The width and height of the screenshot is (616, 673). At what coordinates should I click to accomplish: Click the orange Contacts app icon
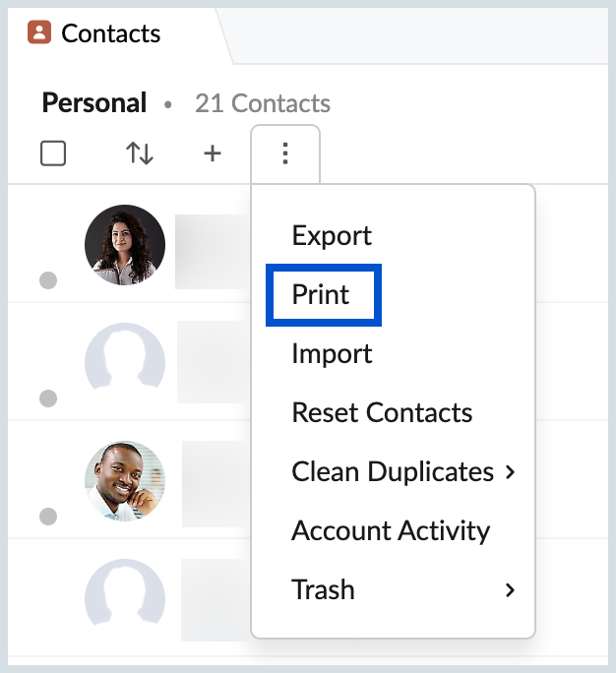point(39,32)
